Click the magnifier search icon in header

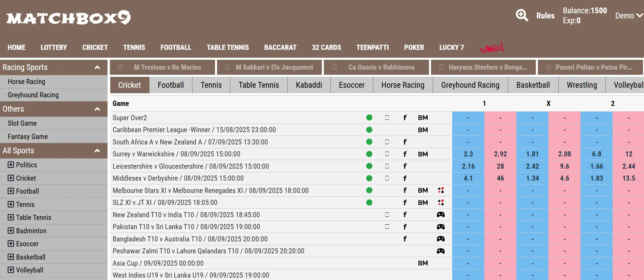point(522,15)
